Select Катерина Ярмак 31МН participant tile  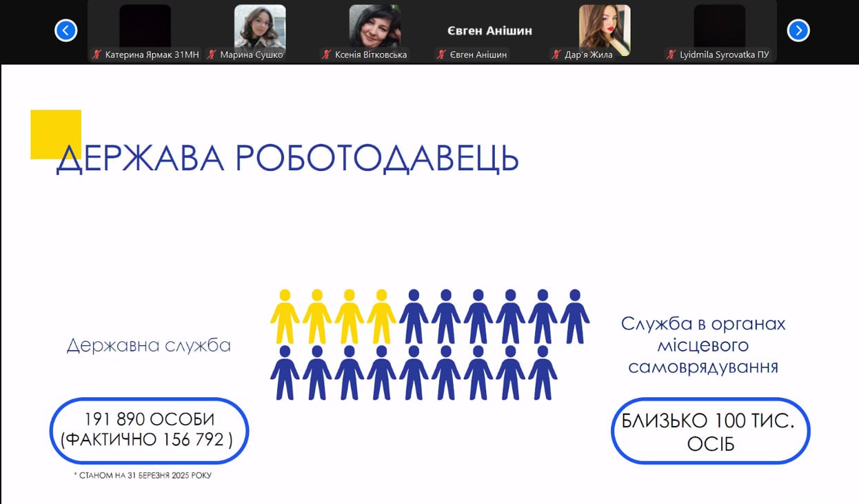145,31
